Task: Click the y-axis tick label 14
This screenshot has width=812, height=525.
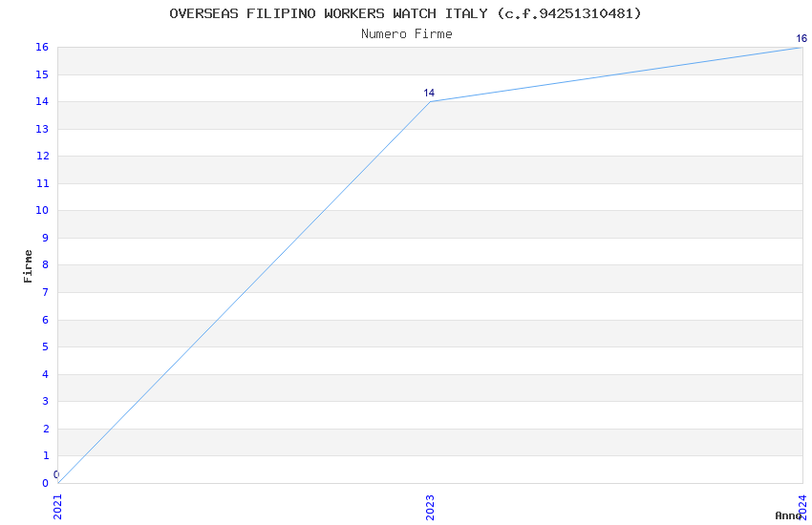Action: click(42, 101)
